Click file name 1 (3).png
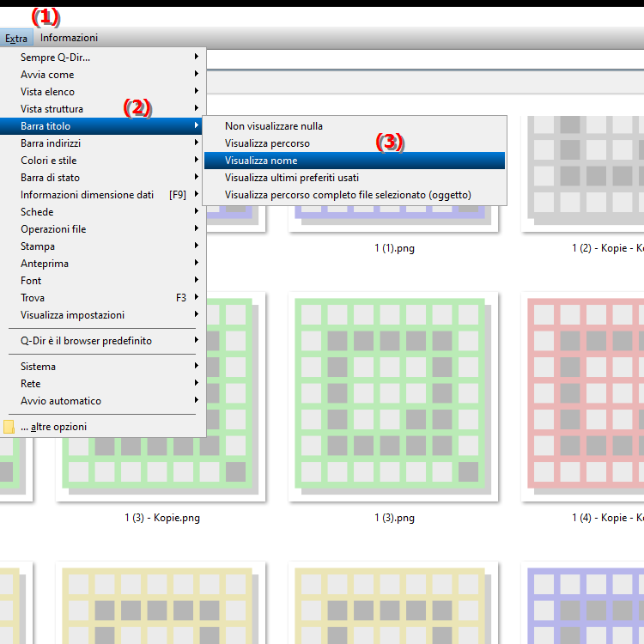The width and height of the screenshot is (644, 644). pyautogui.click(x=395, y=518)
